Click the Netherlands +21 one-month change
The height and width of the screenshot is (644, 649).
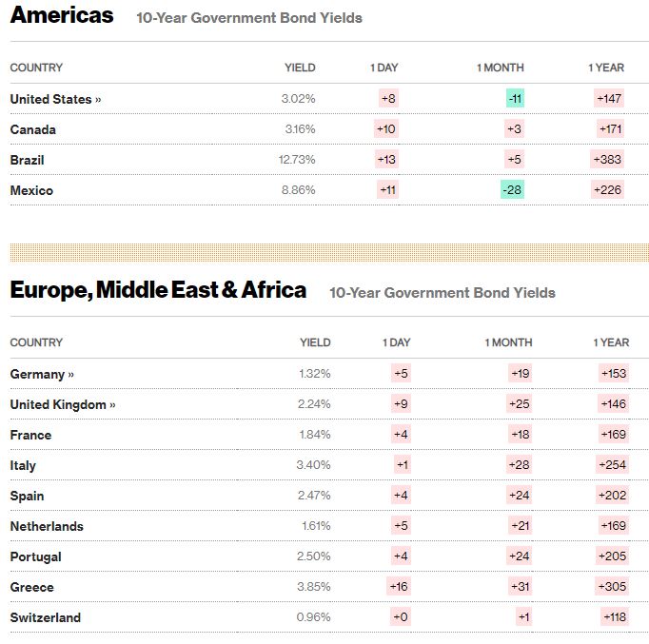pos(521,526)
